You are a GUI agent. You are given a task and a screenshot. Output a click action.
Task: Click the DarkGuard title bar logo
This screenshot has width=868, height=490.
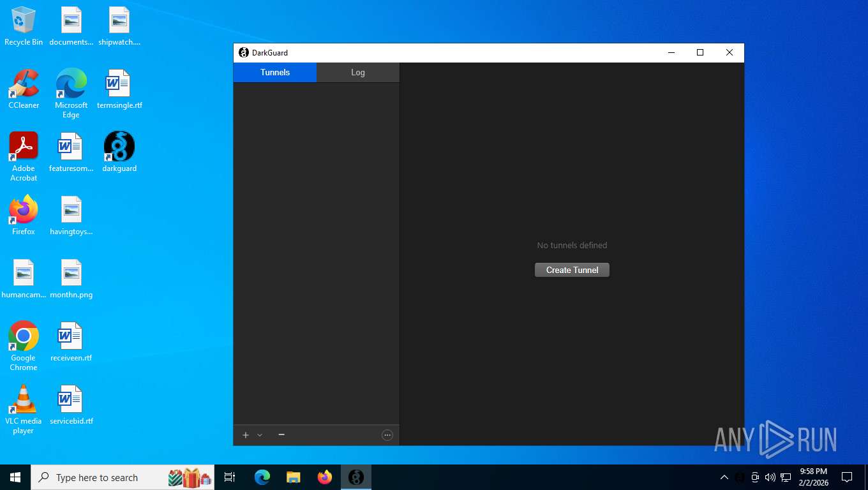tap(243, 53)
